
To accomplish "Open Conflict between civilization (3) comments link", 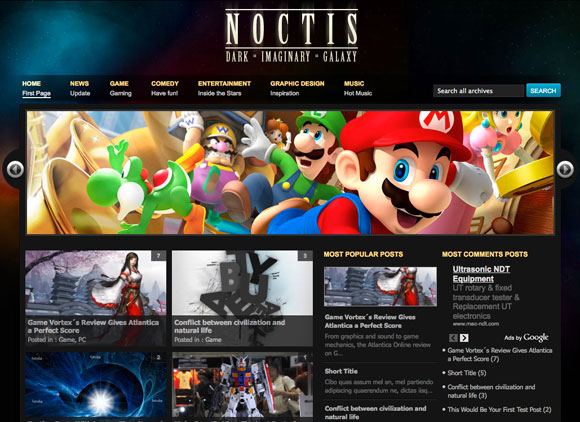I will coord(491,391).
